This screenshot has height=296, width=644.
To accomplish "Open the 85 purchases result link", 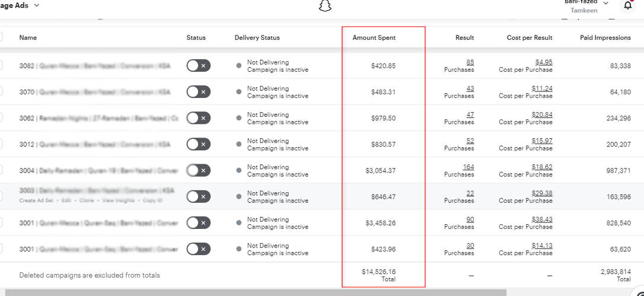I will 470,62.
